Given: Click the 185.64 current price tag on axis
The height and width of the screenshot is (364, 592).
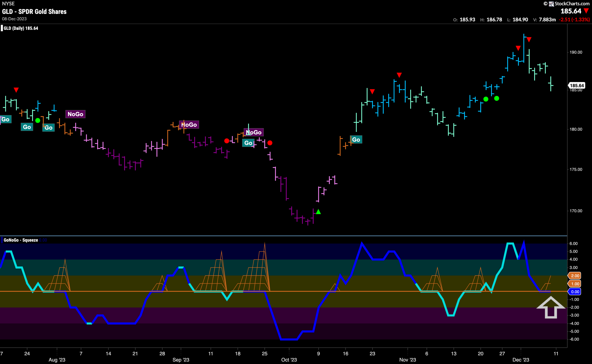Looking at the screenshot, I should coord(577,85).
